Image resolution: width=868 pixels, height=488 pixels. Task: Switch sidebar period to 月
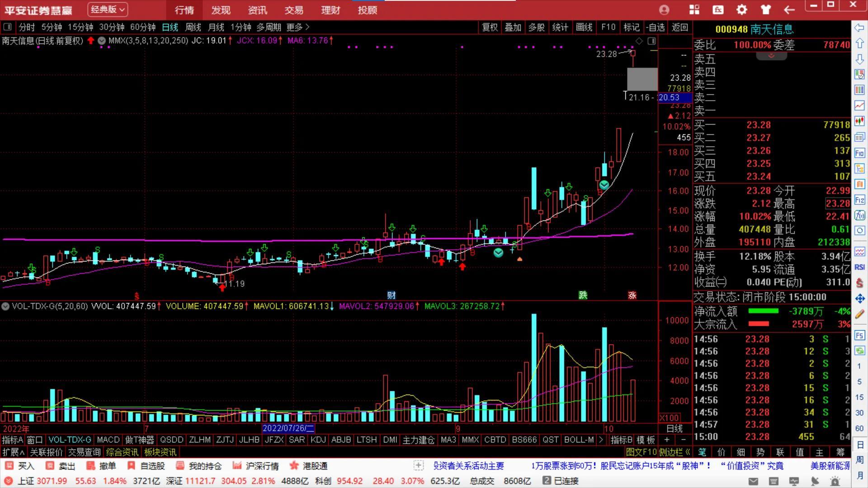(x=859, y=475)
